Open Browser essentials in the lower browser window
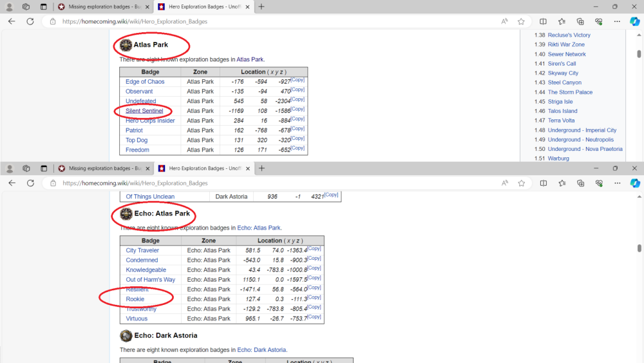 (598, 183)
